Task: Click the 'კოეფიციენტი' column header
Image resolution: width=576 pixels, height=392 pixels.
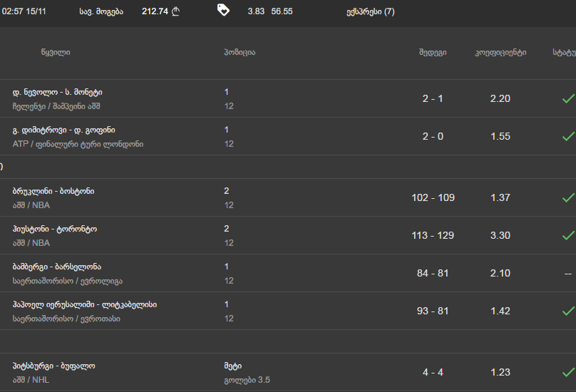Action: 500,53
